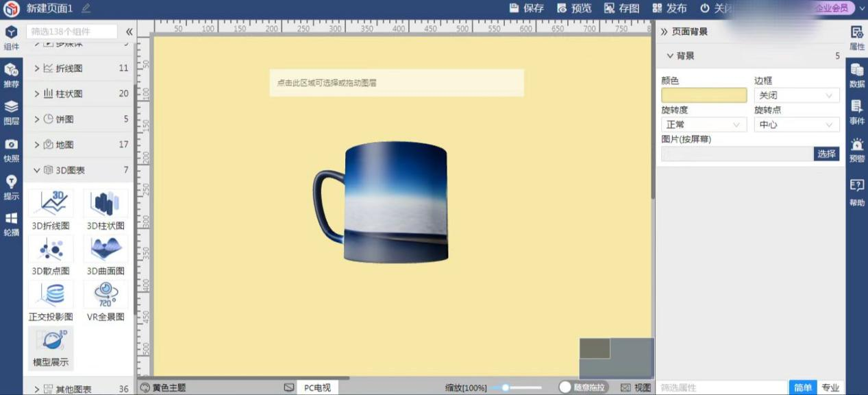Click 存图 to save as image

pyautogui.click(x=621, y=8)
